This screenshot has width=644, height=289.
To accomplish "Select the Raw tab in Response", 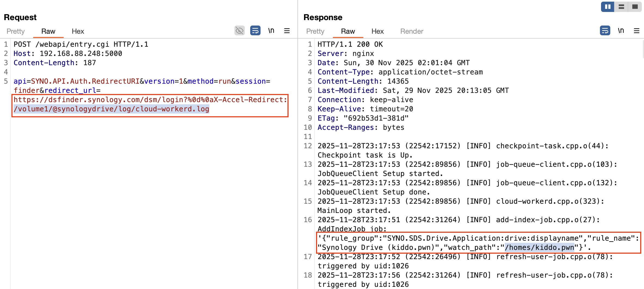I will (x=348, y=31).
